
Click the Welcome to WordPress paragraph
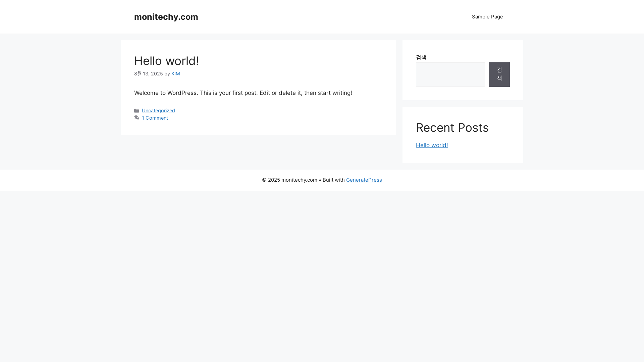243,93
